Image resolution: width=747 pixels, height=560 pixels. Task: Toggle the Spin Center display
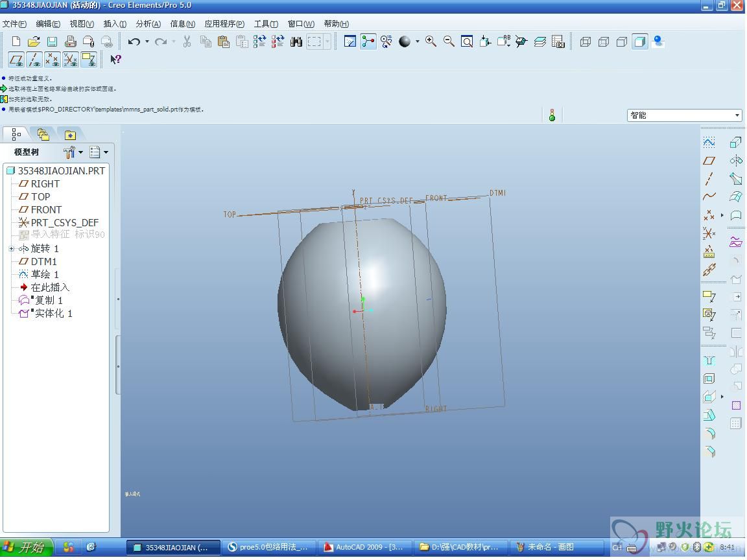pyautogui.click(x=368, y=42)
